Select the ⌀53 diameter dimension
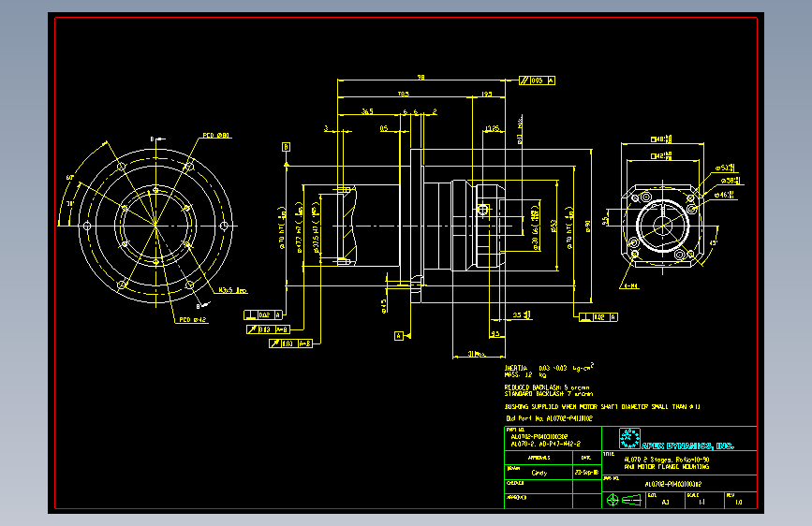The width and height of the screenshot is (812, 526). (554, 226)
